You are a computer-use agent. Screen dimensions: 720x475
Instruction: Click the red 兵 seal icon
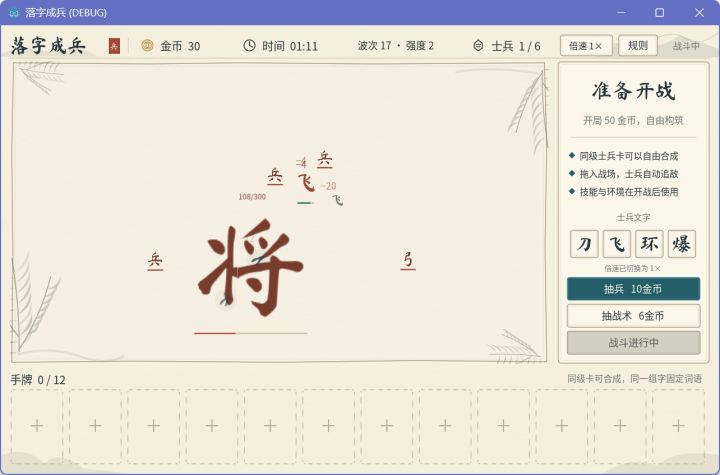point(114,46)
